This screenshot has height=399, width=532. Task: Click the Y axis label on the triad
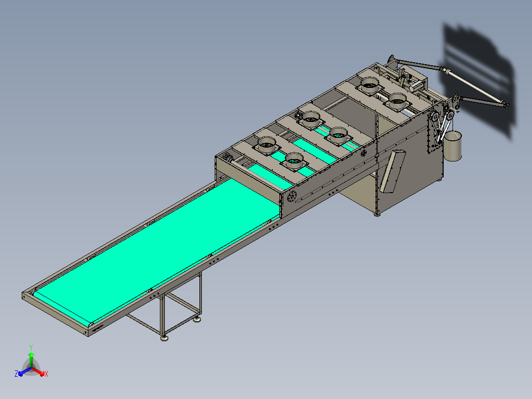pyautogui.click(x=31, y=347)
